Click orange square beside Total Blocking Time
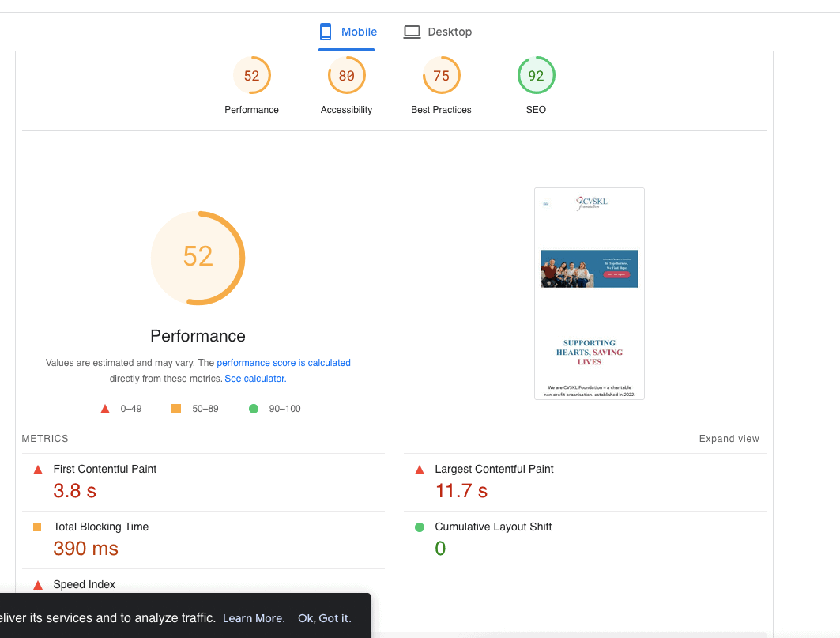The image size is (840, 638). click(x=37, y=527)
